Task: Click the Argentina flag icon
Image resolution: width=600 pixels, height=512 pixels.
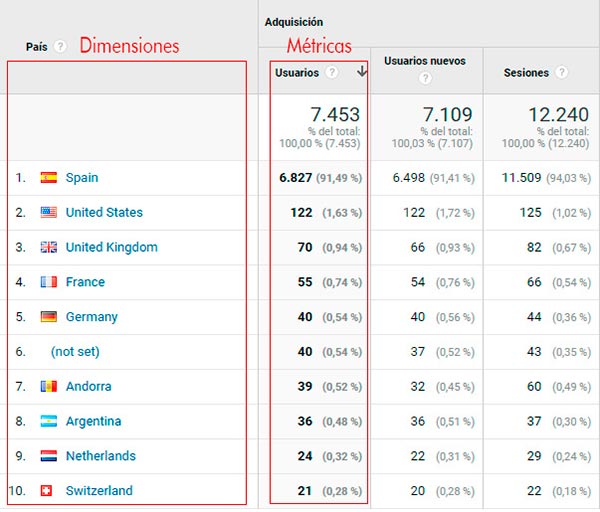Action: 49,421
